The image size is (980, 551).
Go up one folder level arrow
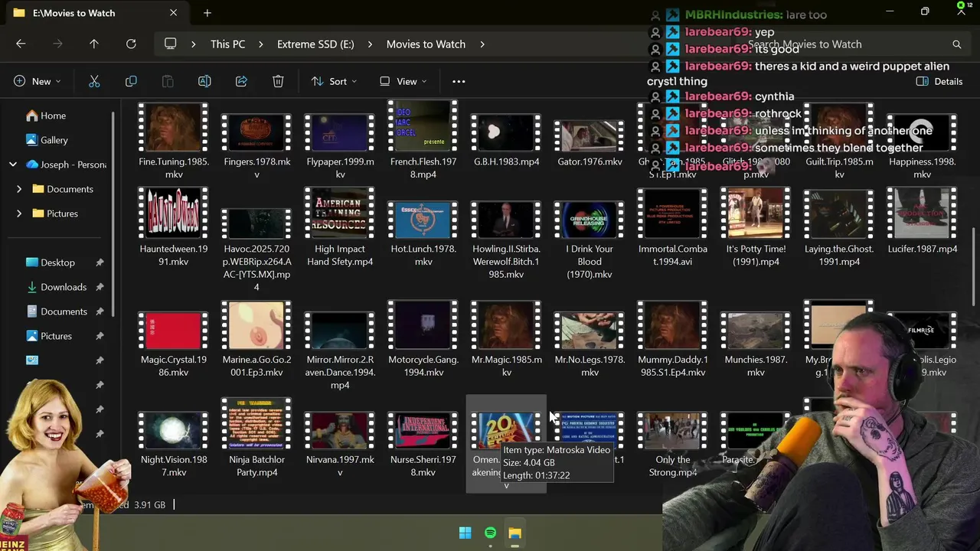pos(94,44)
